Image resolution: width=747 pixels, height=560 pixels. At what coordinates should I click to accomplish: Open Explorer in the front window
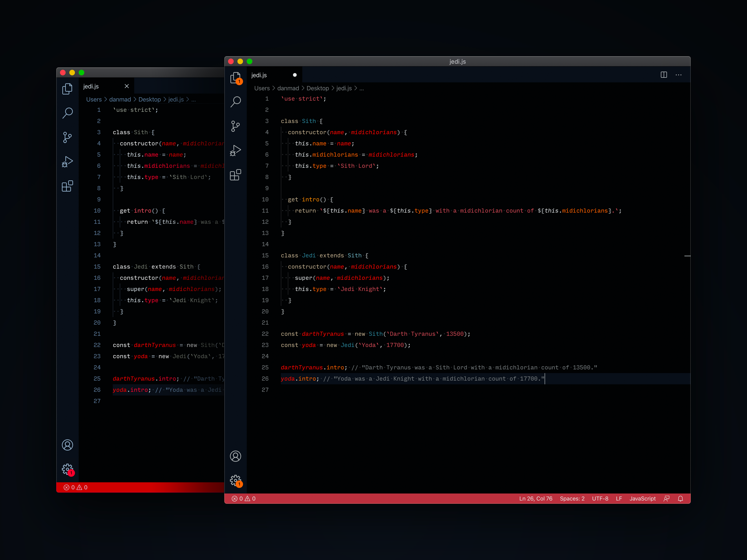point(235,78)
